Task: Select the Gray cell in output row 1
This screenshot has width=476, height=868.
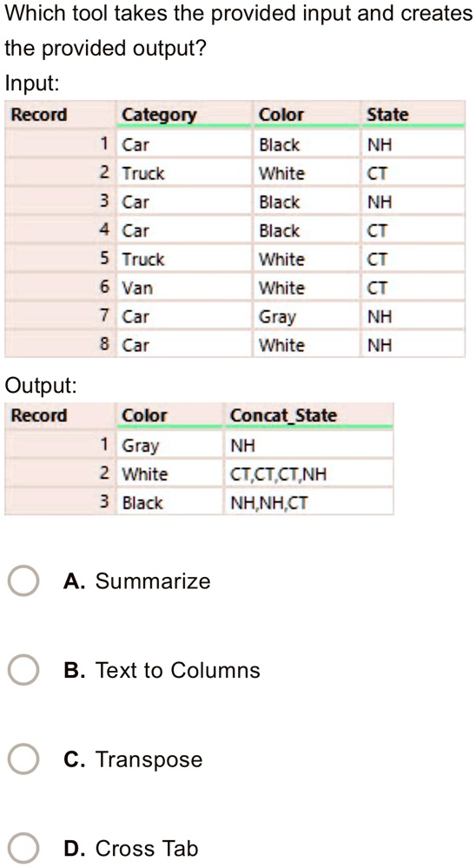Action: [x=169, y=445]
